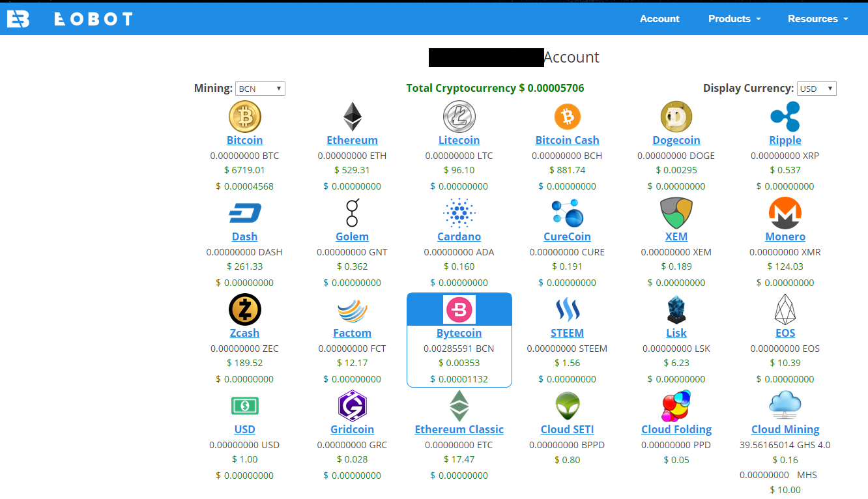The image size is (868, 499).
Task: Open the Ethereum link
Action: click(x=353, y=140)
